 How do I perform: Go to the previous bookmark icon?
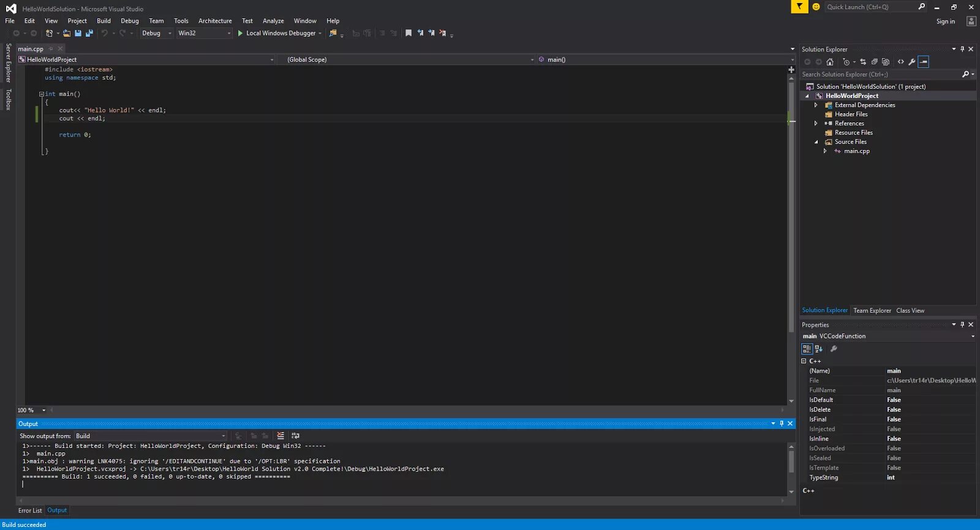point(420,33)
